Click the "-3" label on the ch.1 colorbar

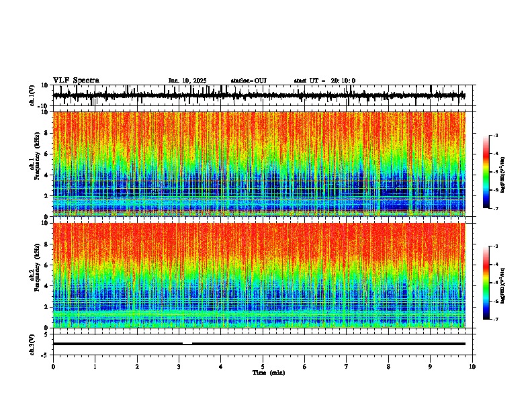tap(496, 135)
